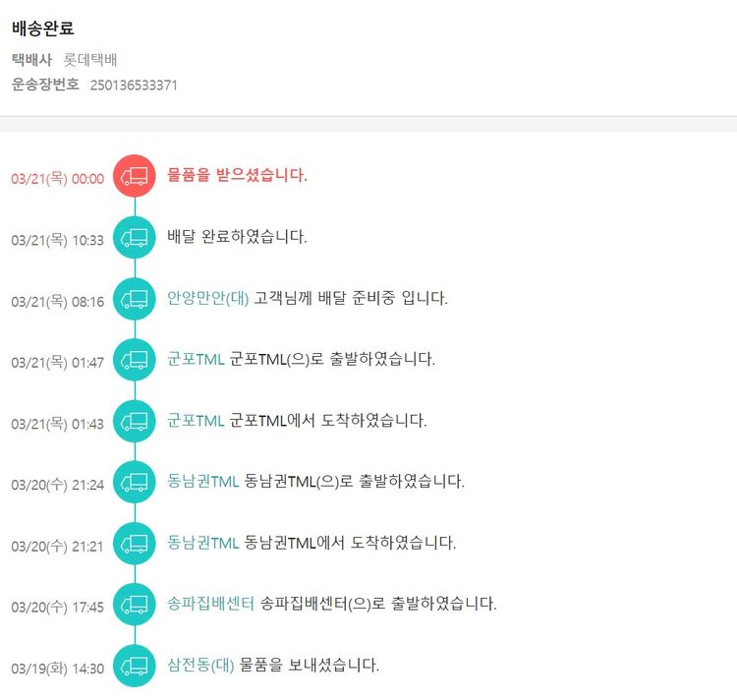Click the 03/19(화) 14:30 timestamp
The height and width of the screenshot is (700, 737).
tap(57, 669)
